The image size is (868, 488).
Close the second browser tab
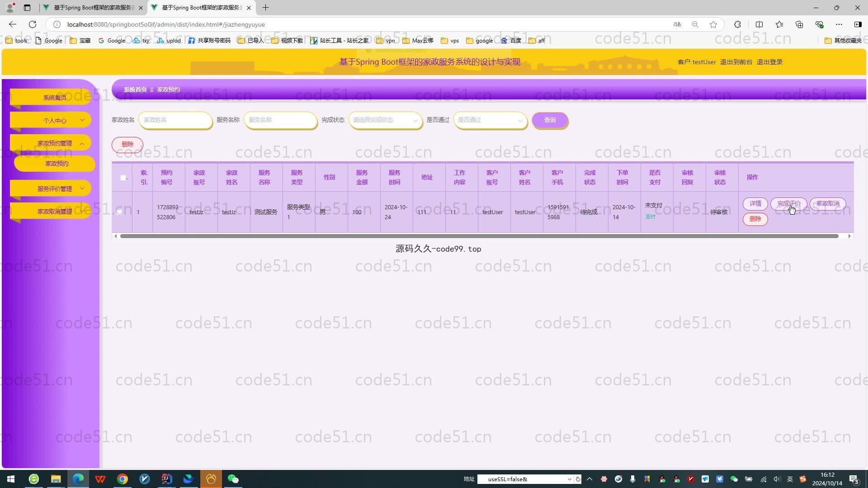click(249, 8)
